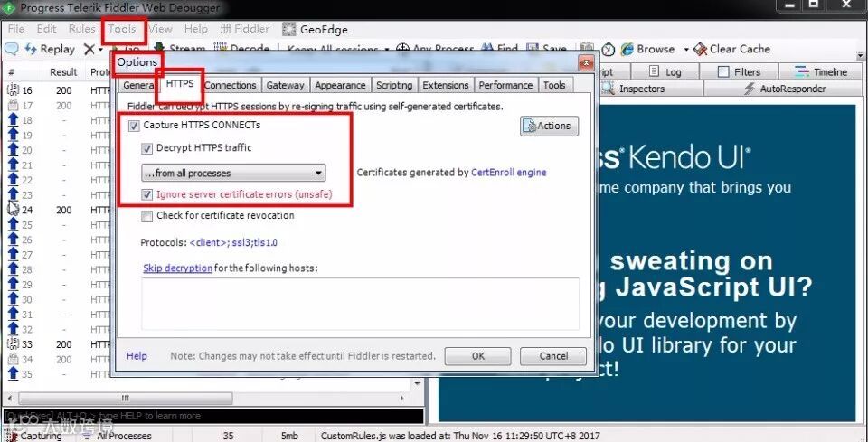The image size is (868, 442).
Task: Click the Fiddler menu book icon
Action: 226,29
